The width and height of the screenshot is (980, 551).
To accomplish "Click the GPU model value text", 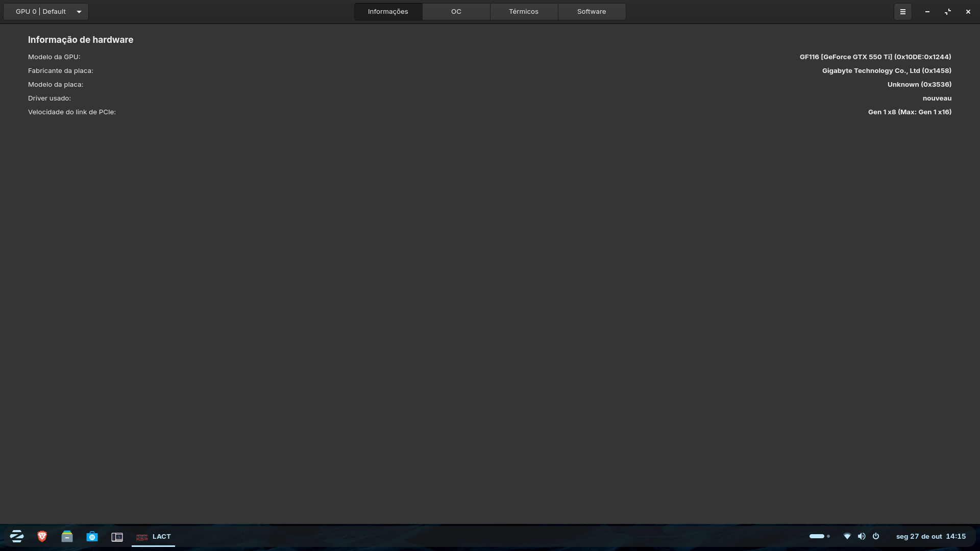I will pyautogui.click(x=875, y=57).
